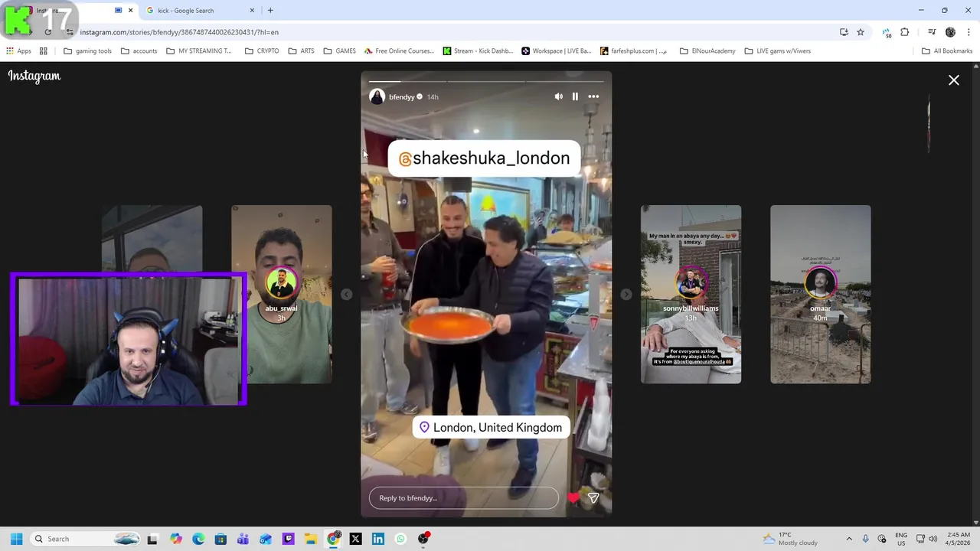This screenshot has width=980, height=551.
Task: Like the story with heart icon
Action: coord(573,498)
